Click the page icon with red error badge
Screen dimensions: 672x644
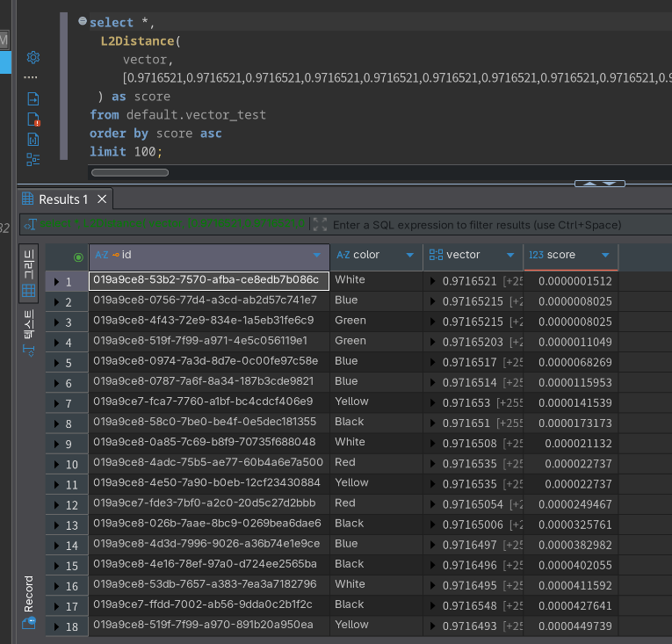coord(33,119)
